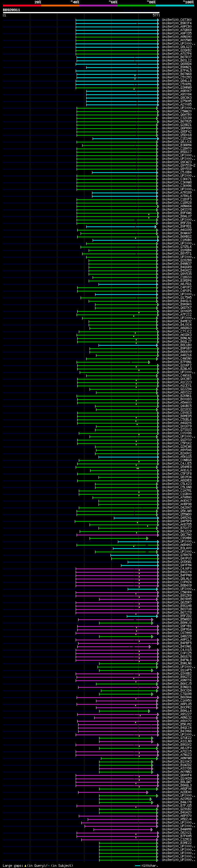The image size is (197, 868).
Task: Select the UniRef100_A7RKL6 entry
Action: [x=177, y=196]
